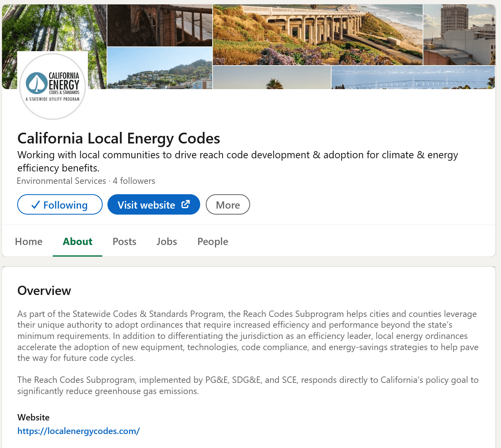The image size is (501, 448).
Task: Click the company name California Local Energy Codes
Action: pyautogui.click(x=118, y=138)
